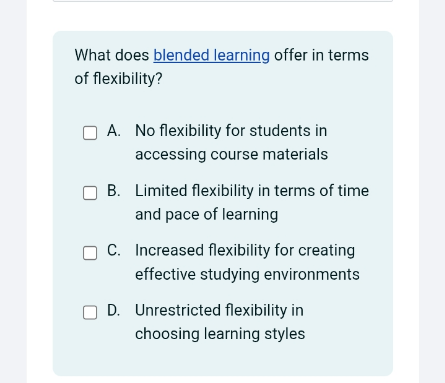Screen dimensions: 445x383
Task: Pick 'Increased flexibility for creating' answer line
Action: 245,251
